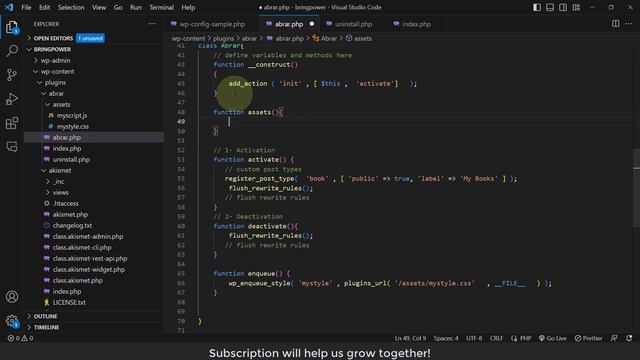Open the File menu
This screenshot has height=360, width=640.
[26, 7]
